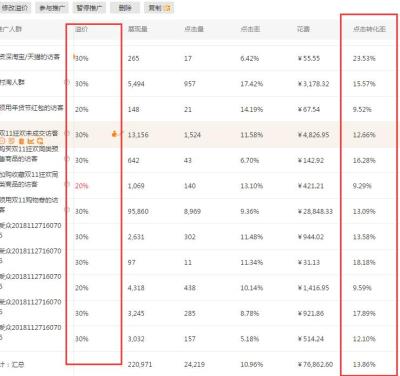400x376 pixels.
Task: Click the 暂停推广 button
Action: (89, 8)
